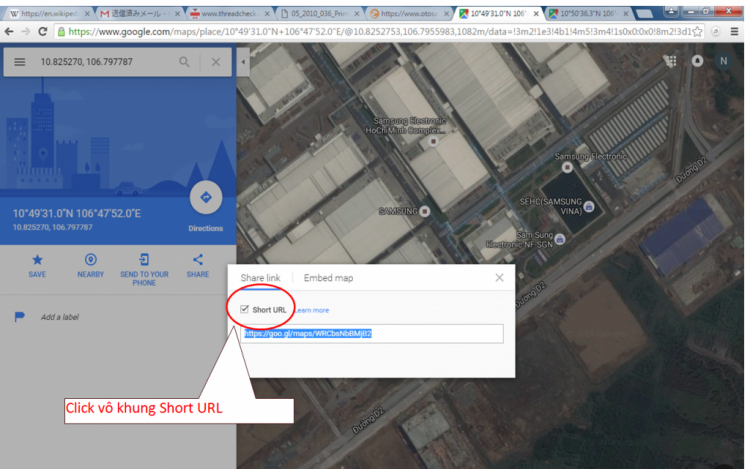Screen dimensions: 750x469
Task: Click the short URL text field
Action: click(372, 334)
